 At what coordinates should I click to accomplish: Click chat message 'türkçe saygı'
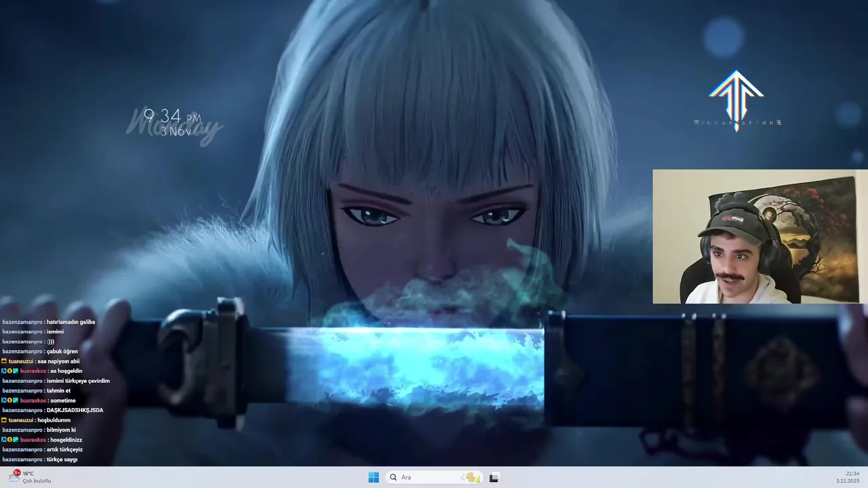(x=61, y=460)
